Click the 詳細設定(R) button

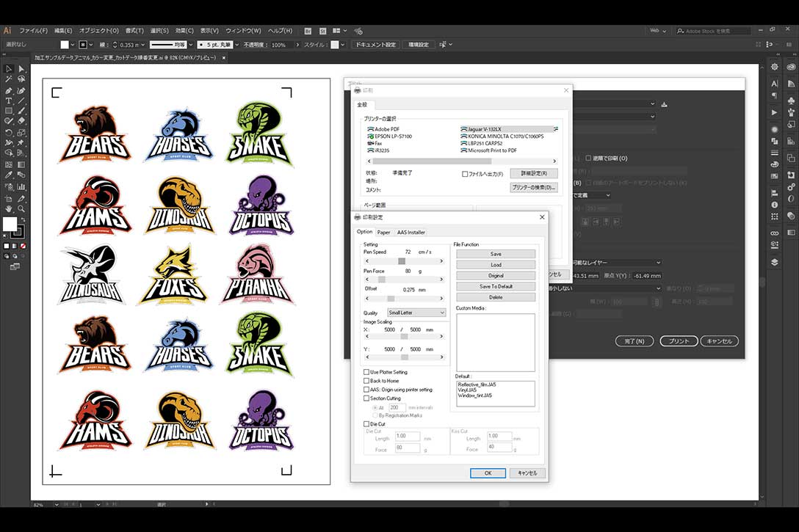click(534, 174)
